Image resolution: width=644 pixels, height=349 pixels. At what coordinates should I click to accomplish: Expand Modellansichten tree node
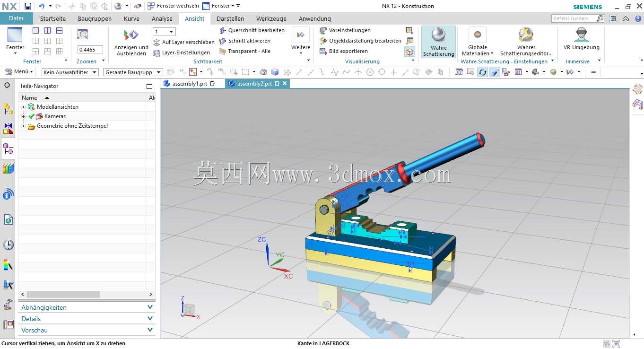point(23,107)
